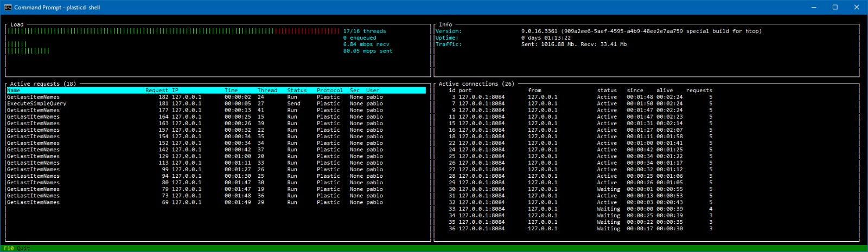Select the ExecuteSimpleQuery request row
Screen dimensions: 868x252
[216, 104]
